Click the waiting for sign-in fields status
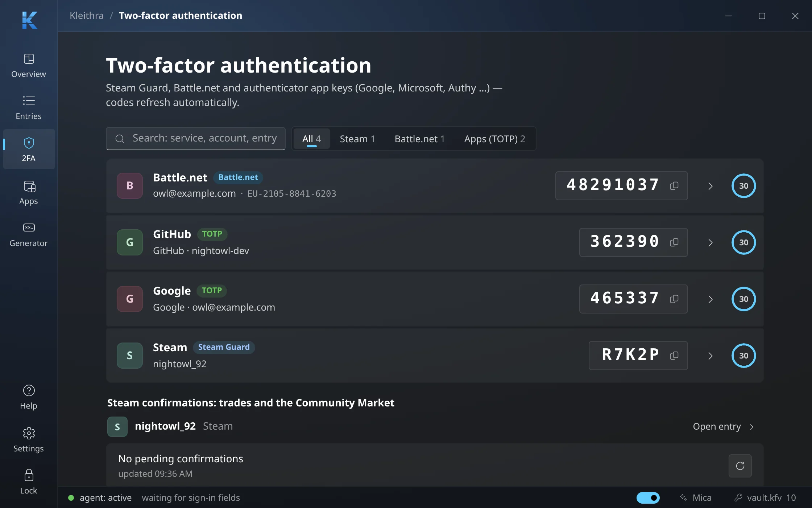Viewport: 812px width, 508px height. 191,498
